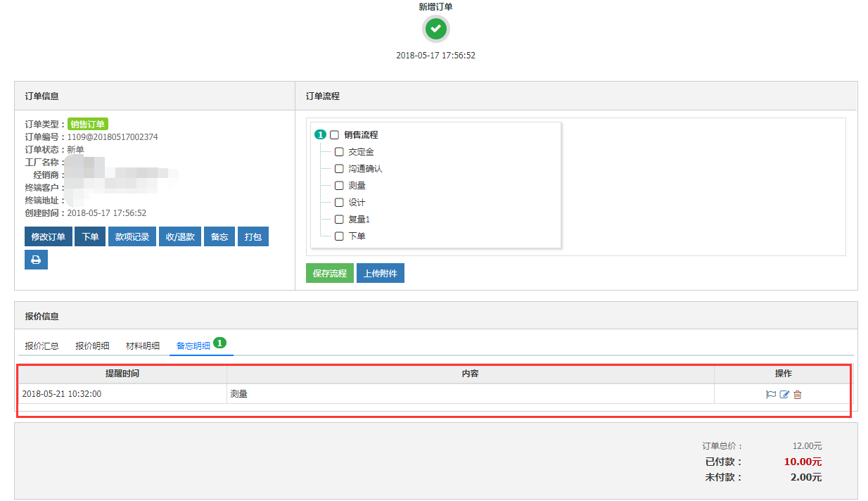Mark the 设计 step checkbox
The width and height of the screenshot is (868, 501).
339,203
